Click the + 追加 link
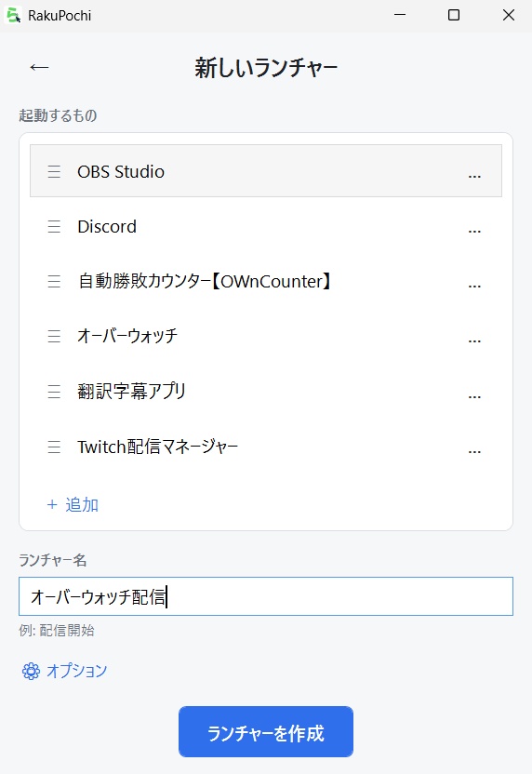 click(x=73, y=504)
